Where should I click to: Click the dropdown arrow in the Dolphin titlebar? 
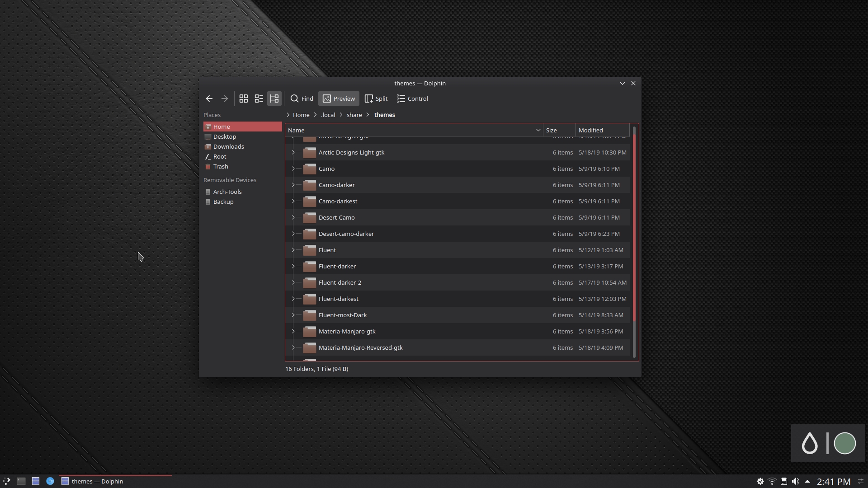tap(622, 83)
